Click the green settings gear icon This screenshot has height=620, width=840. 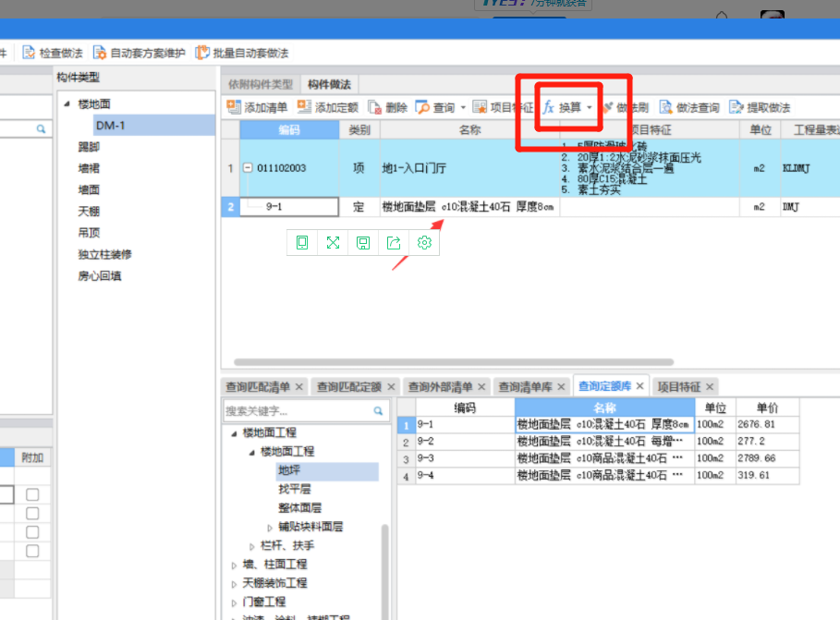424,243
